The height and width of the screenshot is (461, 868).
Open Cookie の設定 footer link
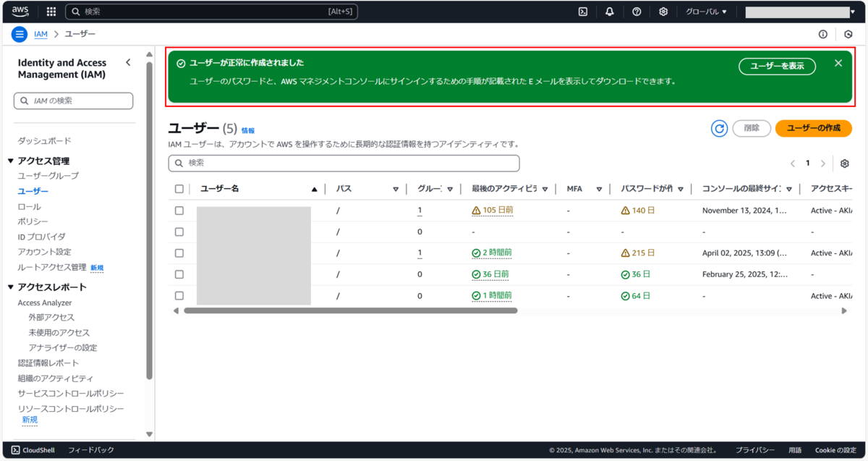[x=835, y=450]
